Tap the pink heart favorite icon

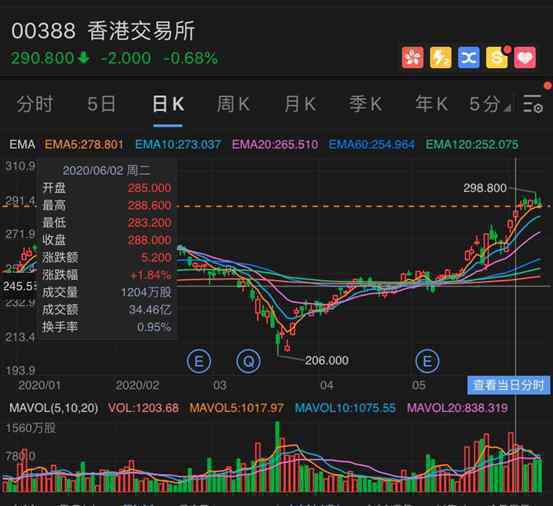[525, 57]
